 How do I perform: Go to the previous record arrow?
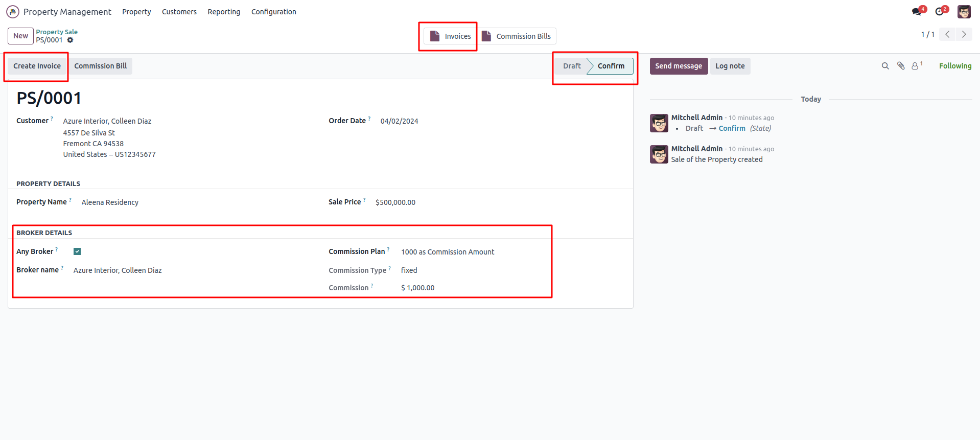pos(947,34)
